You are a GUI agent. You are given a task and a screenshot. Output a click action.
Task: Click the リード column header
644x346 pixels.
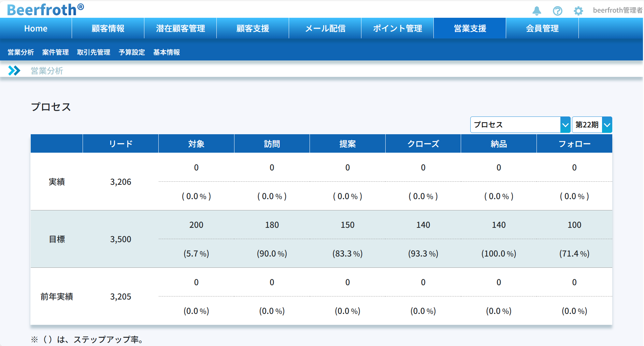tap(120, 144)
